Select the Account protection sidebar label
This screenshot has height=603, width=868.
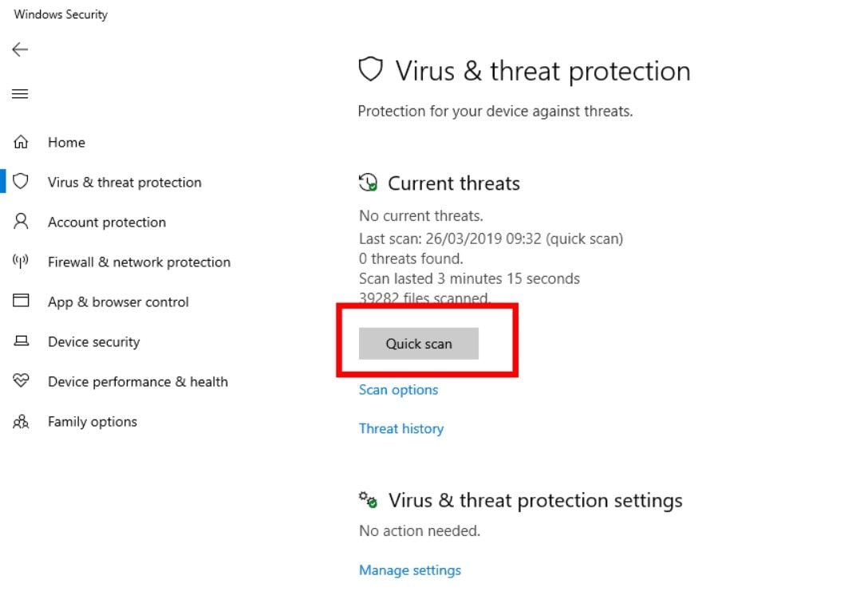point(107,223)
